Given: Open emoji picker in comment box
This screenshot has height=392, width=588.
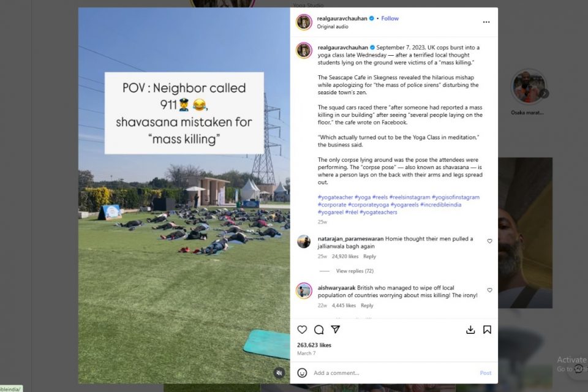Looking at the screenshot, I should tap(302, 372).
